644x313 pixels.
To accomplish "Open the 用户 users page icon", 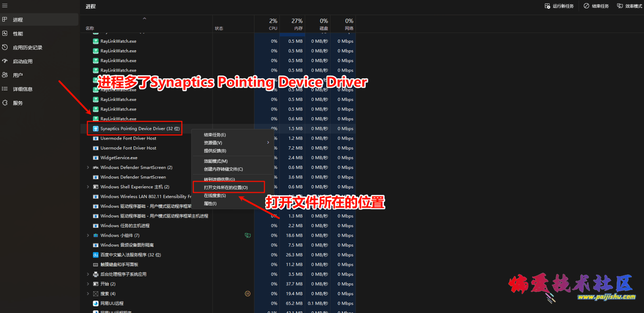I will click(5, 75).
